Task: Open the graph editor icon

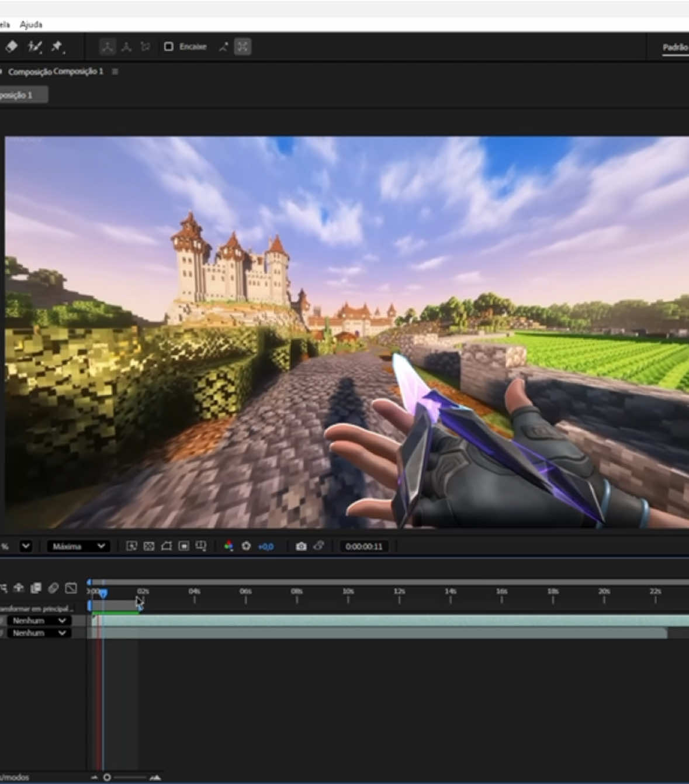Action: pos(71,588)
